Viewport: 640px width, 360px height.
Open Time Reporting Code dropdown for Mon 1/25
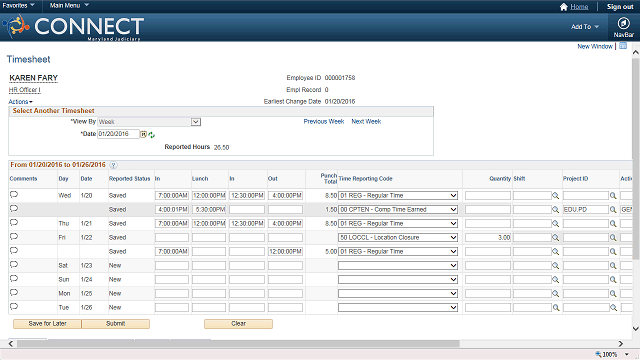click(398, 293)
